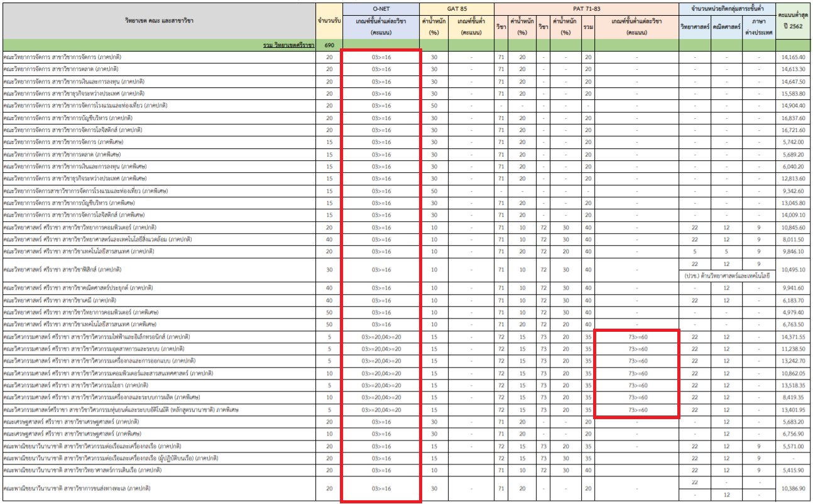The image size is (813, 504).
Task: Click the lowest score value "14,165.40"
Action: (x=793, y=57)
